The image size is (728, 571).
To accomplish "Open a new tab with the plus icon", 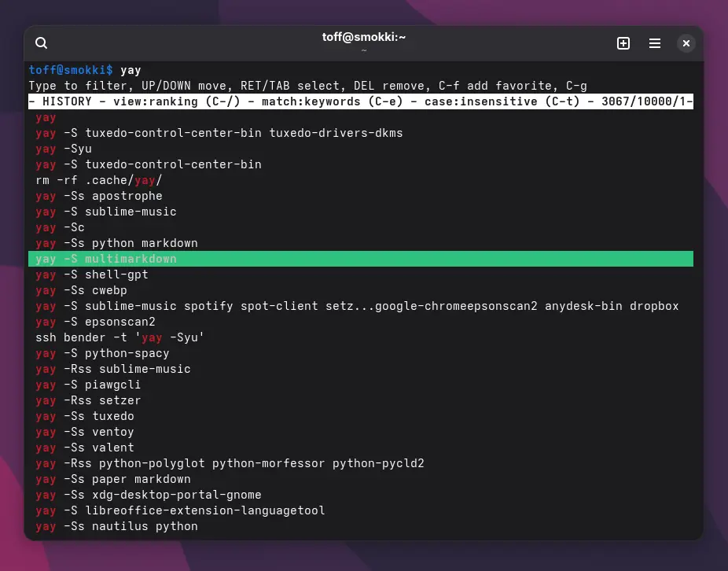I will click(623, 43).
